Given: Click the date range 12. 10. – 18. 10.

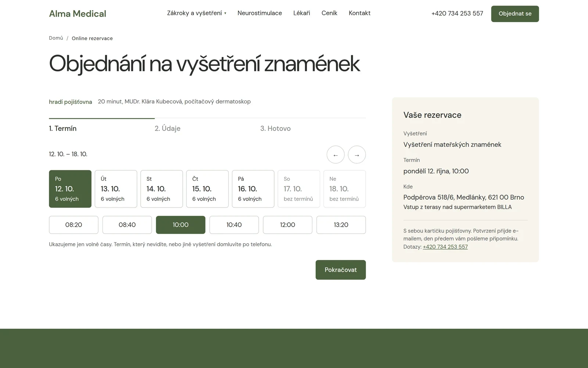Looking at the screenshot, I should tap(68, 154).
